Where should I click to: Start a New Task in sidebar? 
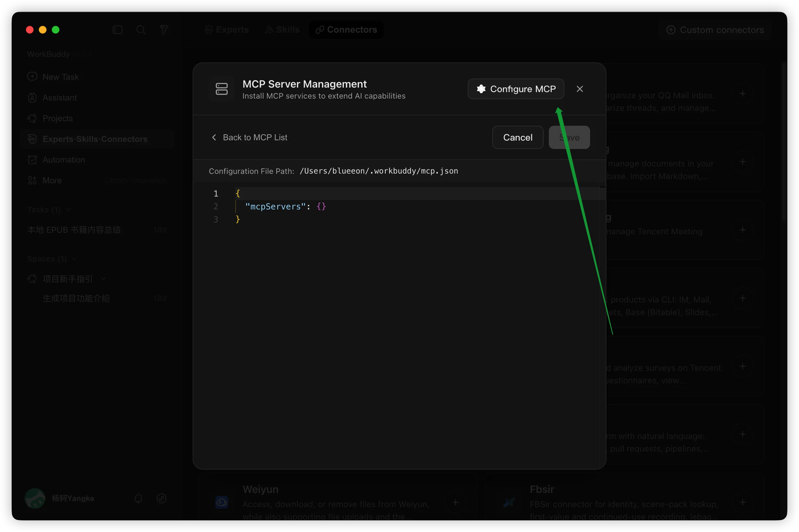pos(97,77)
